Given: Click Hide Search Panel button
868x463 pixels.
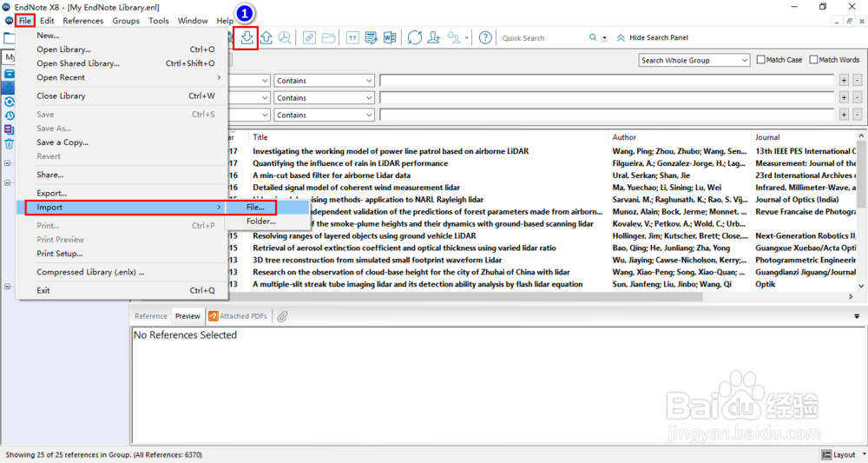Looking at the screenshot, I should pos(653,37).
